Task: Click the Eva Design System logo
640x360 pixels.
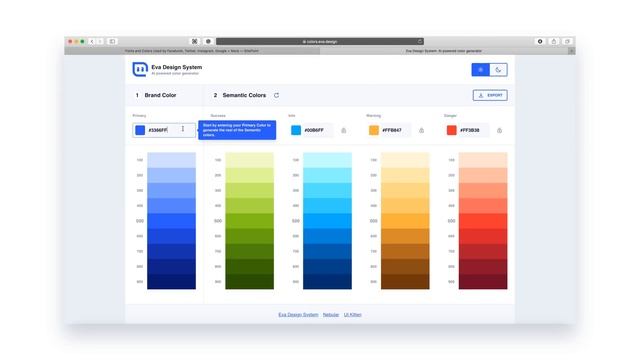Action: (x=140, y=69)
